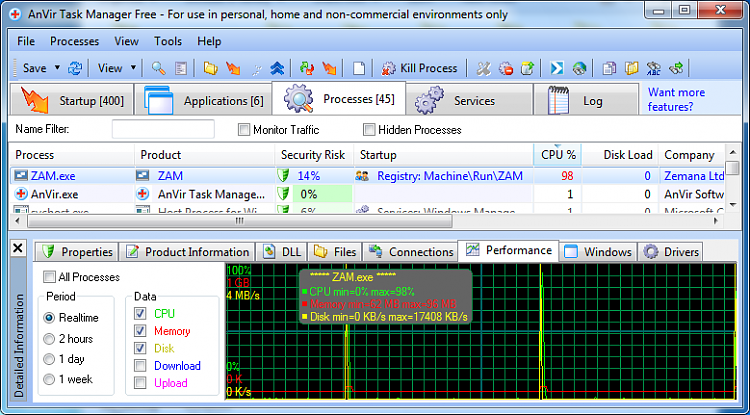This screenshot has height=415, width=750.
Task: Open the Properties detail tab
Action: [x=76, y=252]
